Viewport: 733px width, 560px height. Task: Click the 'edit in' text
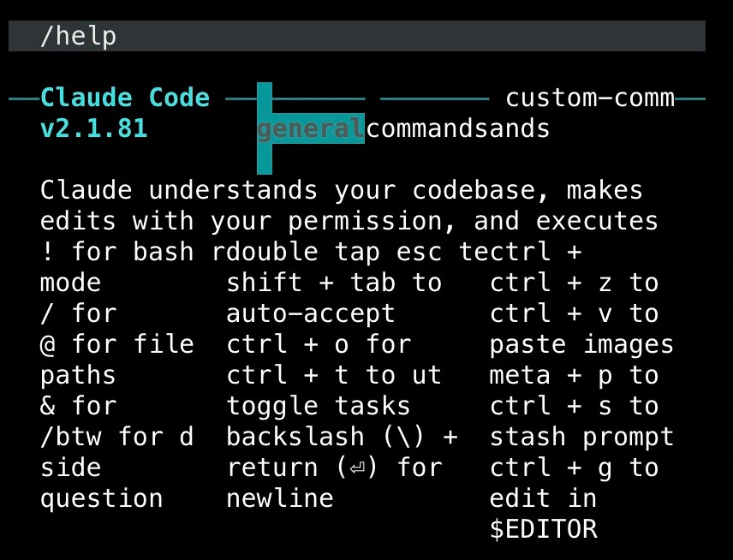(543, 498)
